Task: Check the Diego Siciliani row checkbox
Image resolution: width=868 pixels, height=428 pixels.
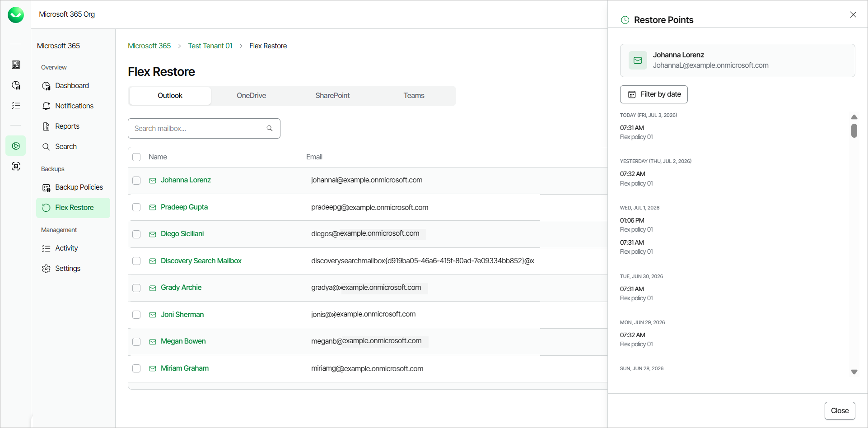Action: click(x=136, y=234)
